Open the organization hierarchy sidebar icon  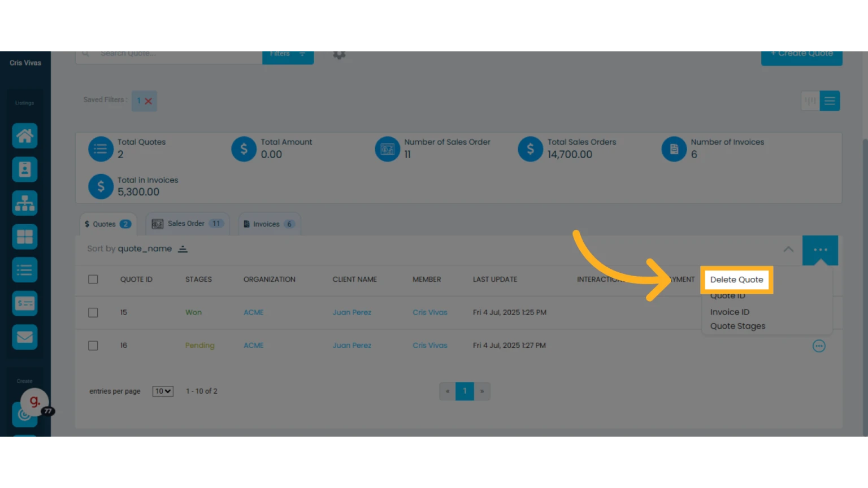(x=25, y=203)
